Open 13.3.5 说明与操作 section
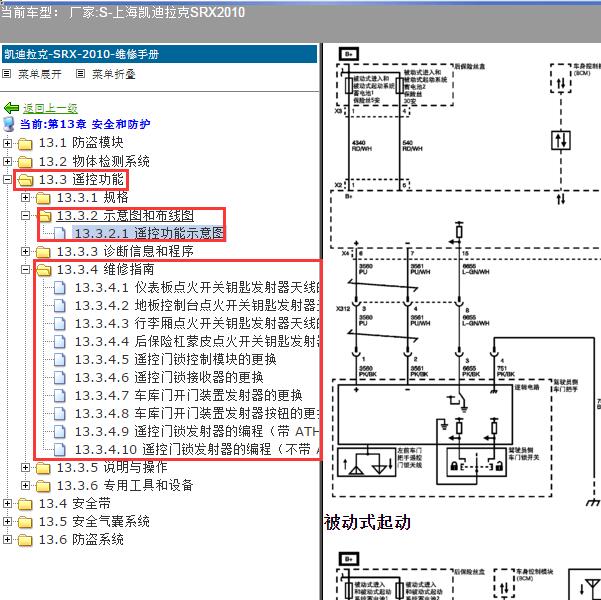The width and height of the screenshot is (601, 600). point(112,467)
